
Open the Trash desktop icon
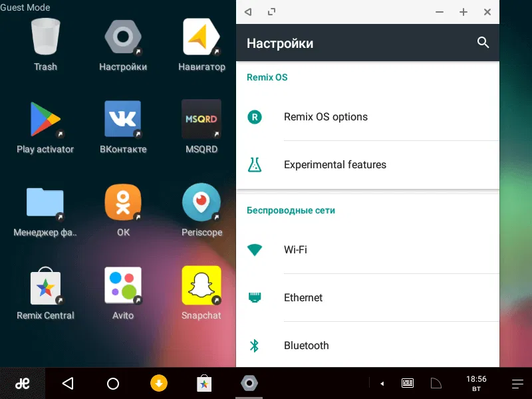[45, 37]
